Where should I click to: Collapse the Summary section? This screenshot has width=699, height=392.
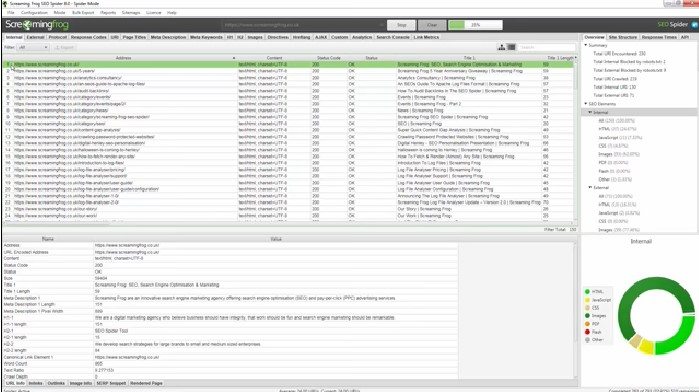[586, 45]
